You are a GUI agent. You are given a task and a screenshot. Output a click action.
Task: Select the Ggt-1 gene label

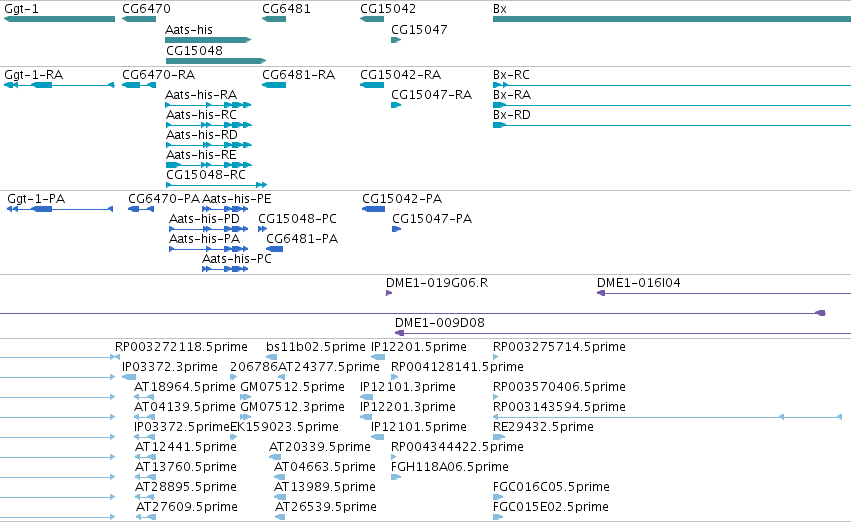point(21,9)
